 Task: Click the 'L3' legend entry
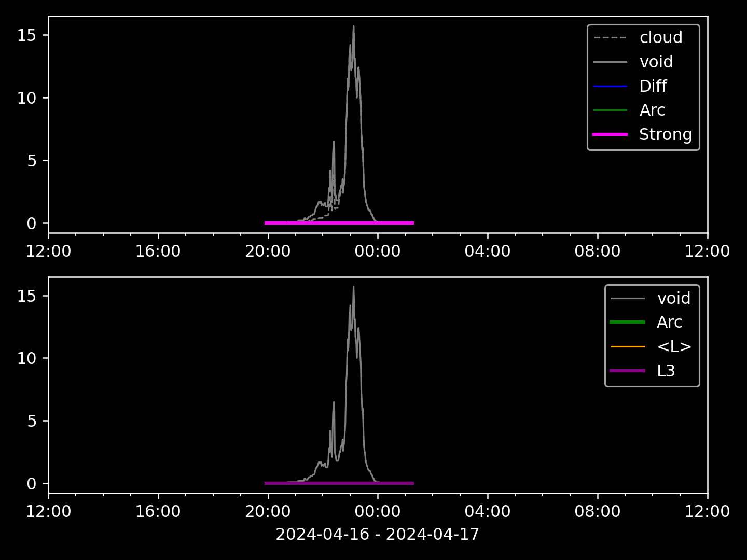pos(666,371)
